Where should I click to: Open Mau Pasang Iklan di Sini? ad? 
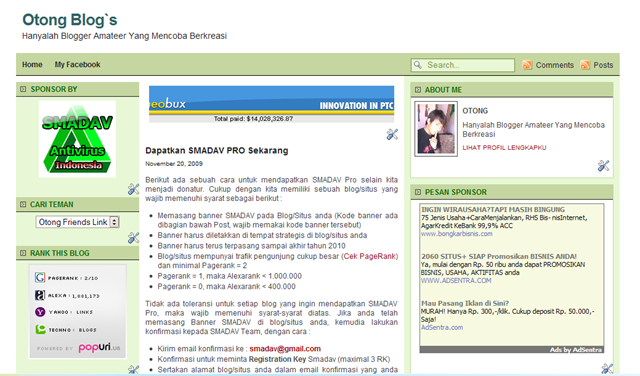[465, 303]
